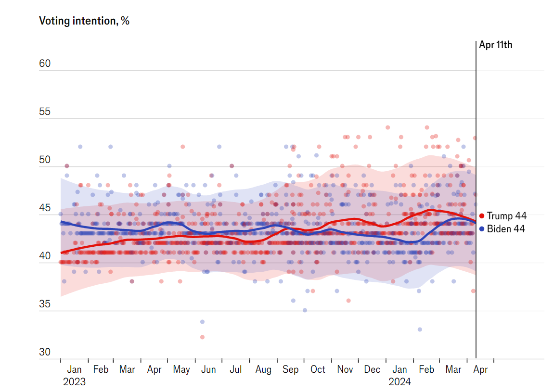Image resolution: width=554 pixels, height=392 pixels.
Task: Click the 55 y-axis label
Action: 45,112
